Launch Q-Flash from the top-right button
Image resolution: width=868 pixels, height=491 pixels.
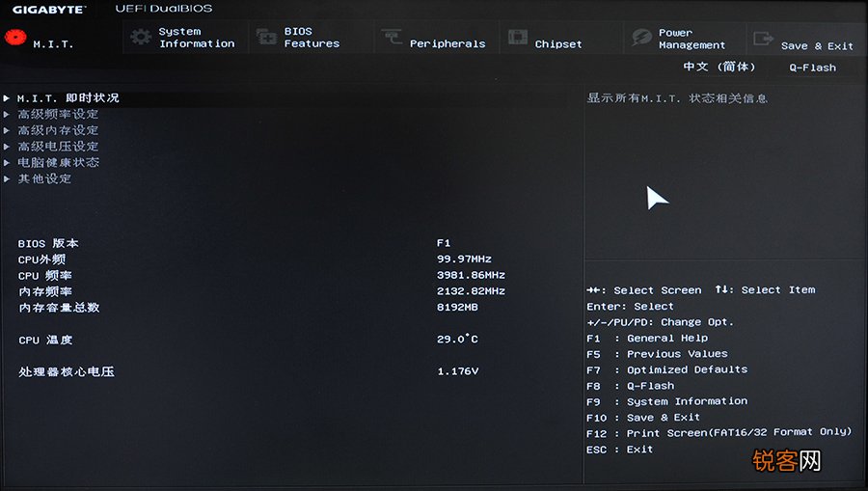pos(813,68)
